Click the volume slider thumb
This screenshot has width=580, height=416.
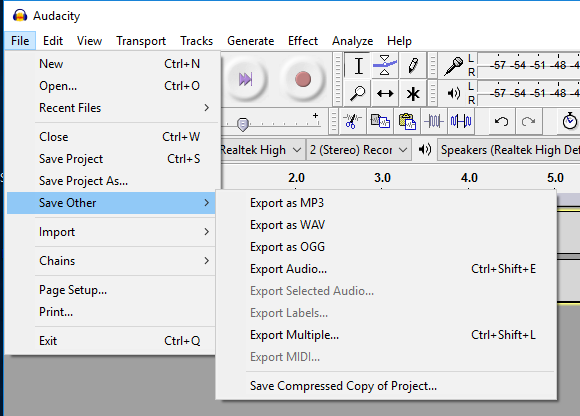(x=243, y=125)
